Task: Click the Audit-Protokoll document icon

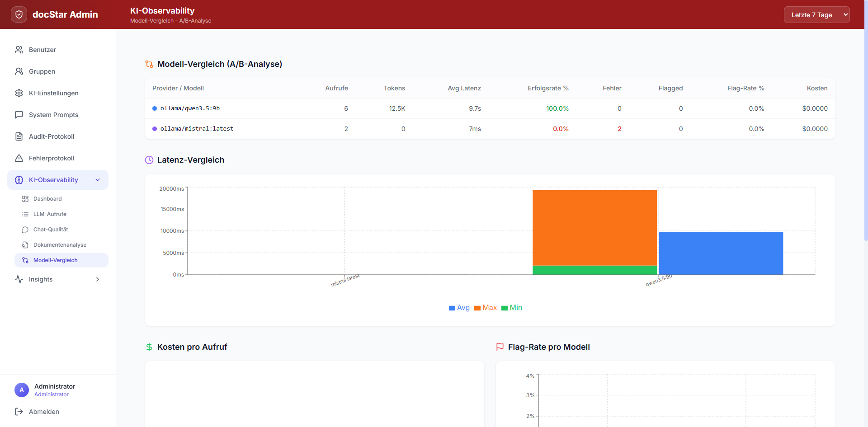Action: [19, 136]
